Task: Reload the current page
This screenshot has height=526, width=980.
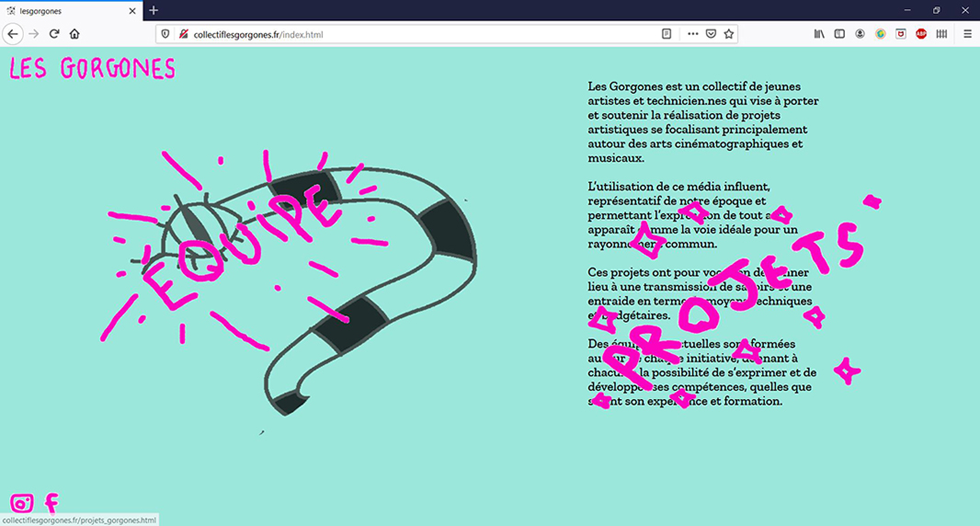Action: click(54, 34)
